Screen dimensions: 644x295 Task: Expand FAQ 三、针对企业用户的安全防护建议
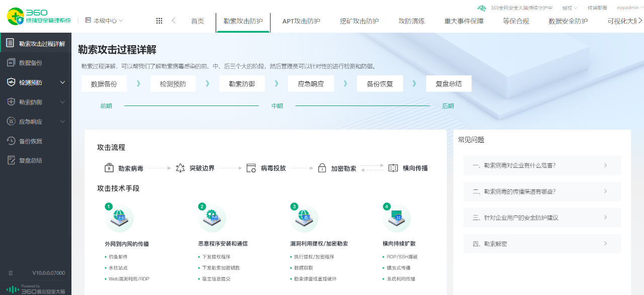pos(542,218)
